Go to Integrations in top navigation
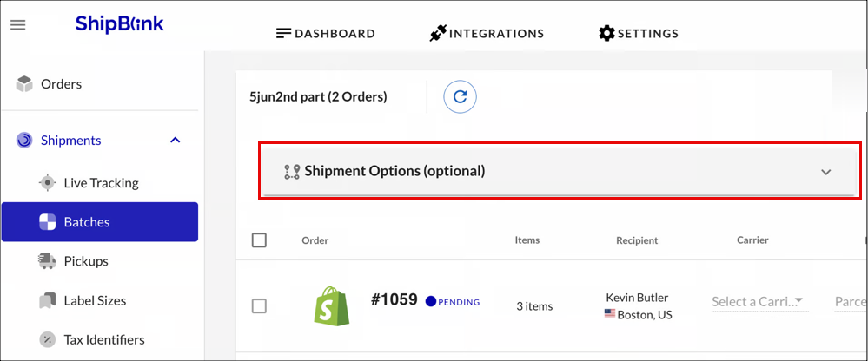Viewport: 868px width, 361px height. 487,34
